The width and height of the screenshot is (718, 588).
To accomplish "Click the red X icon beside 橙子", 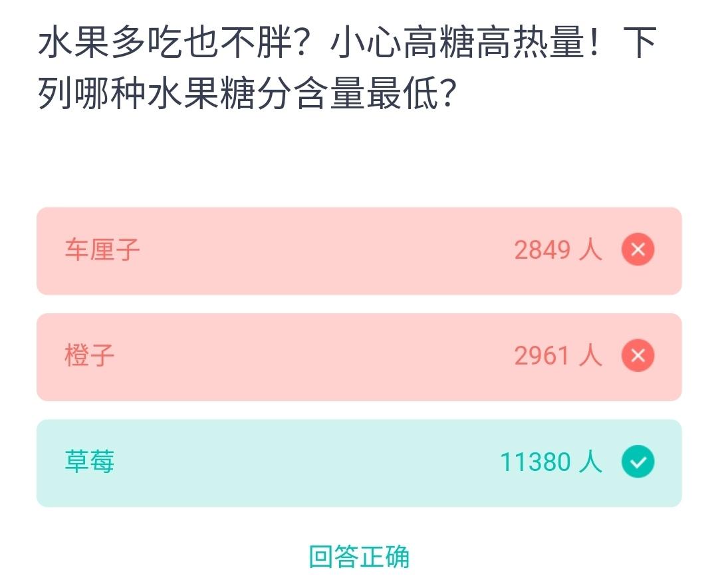I will point(638,356).
